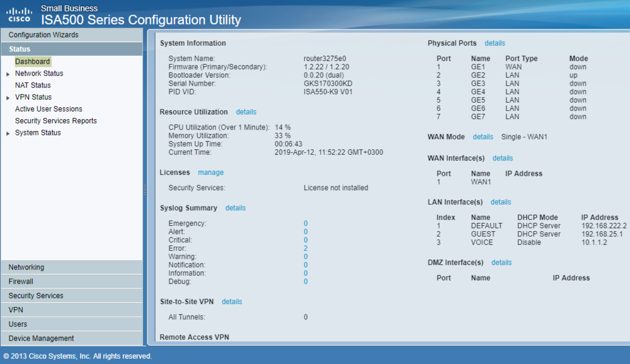Viewport: 630px width, 364px height.
Task: Expand the VPN Status tree arrow
Action: (x=8, y=98)
